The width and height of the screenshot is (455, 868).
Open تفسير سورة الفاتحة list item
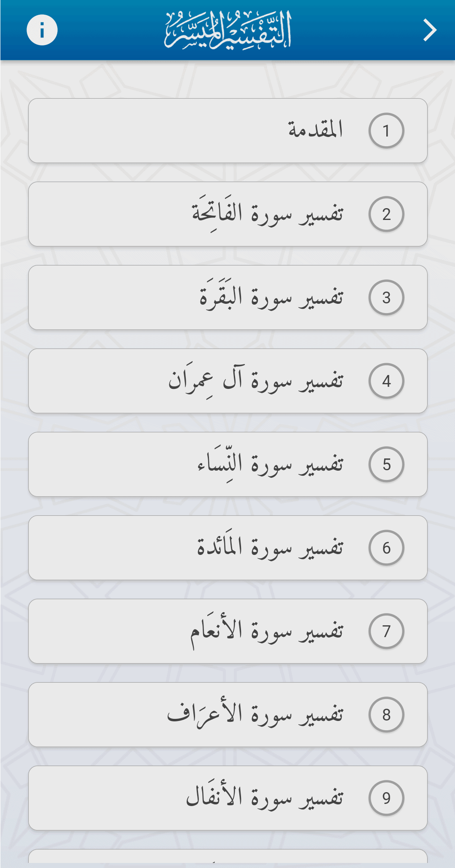(227, 214)
